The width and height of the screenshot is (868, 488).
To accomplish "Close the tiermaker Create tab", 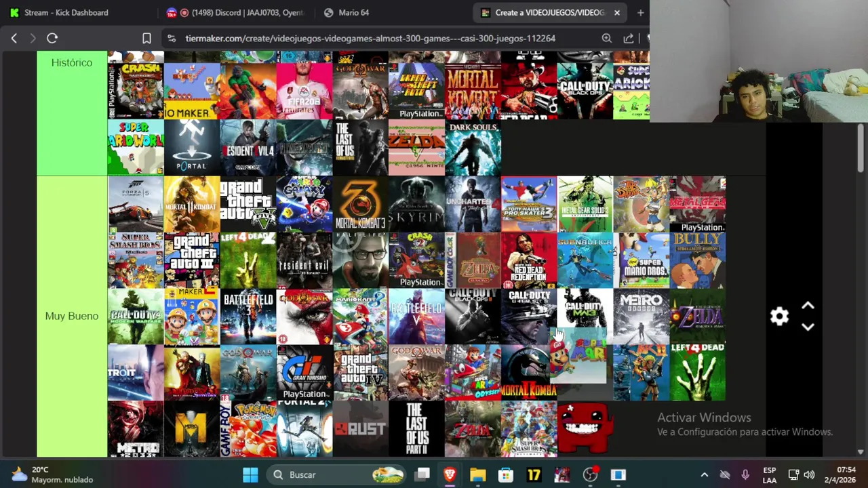I will click(617, 12).
